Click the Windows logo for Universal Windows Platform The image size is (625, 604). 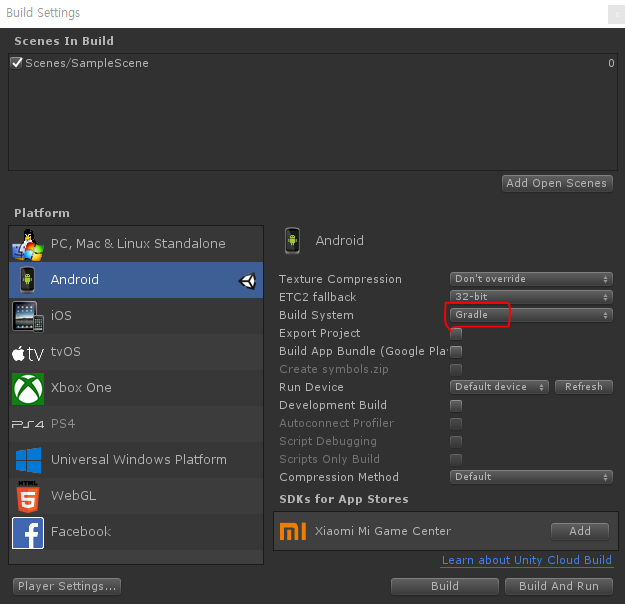(28, 460)
